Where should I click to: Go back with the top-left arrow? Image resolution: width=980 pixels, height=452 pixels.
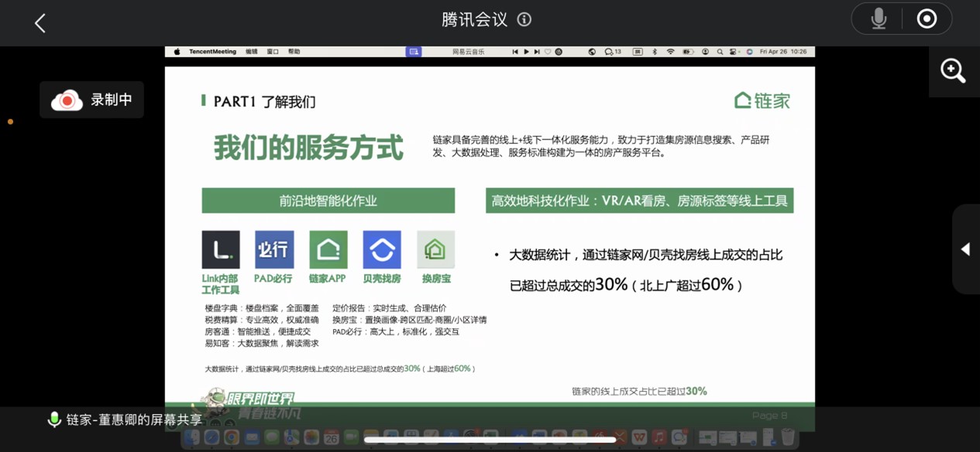(40, 23)
